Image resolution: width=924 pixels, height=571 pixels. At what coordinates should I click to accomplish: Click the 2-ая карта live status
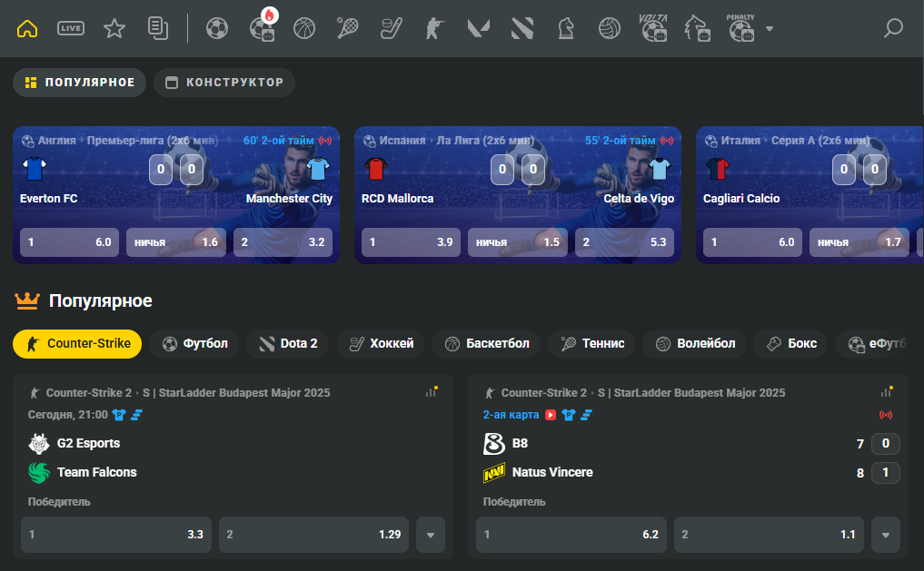point(511,415)
